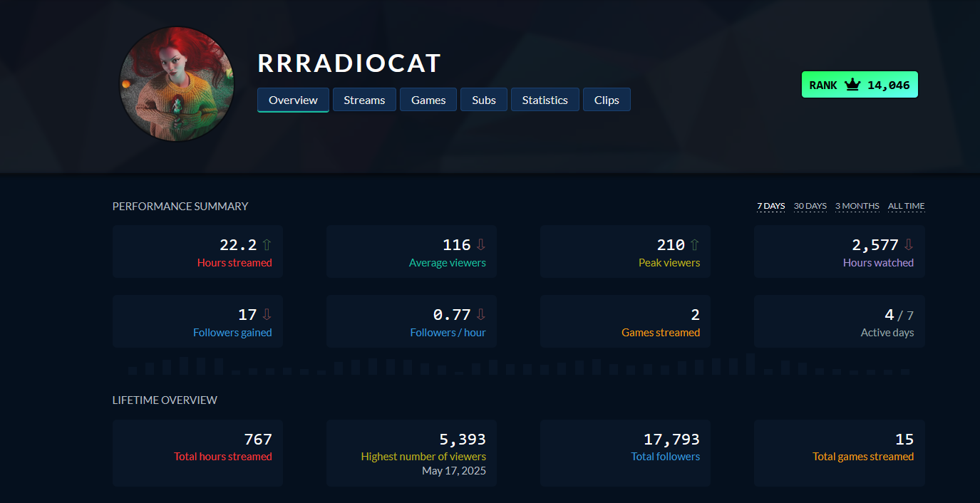Click the 15 total games value
The width and height of the screenshot is (980, 503).
pyautogui.click(x=904, y=440)
